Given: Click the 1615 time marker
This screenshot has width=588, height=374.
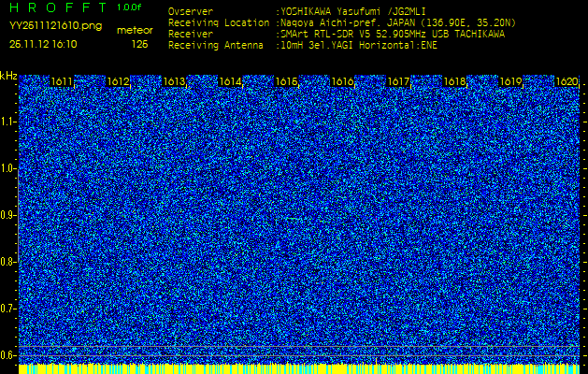Looking at the screenshot, I should (286, 81).
